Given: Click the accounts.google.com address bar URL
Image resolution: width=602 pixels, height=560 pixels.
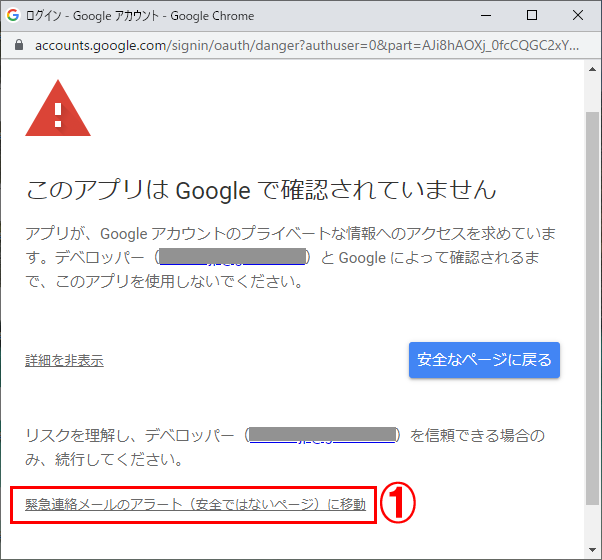Looking at the screenshot, I should coord(307,45).
